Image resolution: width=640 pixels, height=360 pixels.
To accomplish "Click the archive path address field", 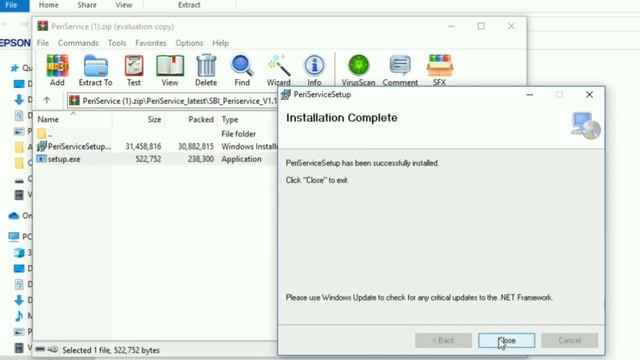I will point(172,100).
